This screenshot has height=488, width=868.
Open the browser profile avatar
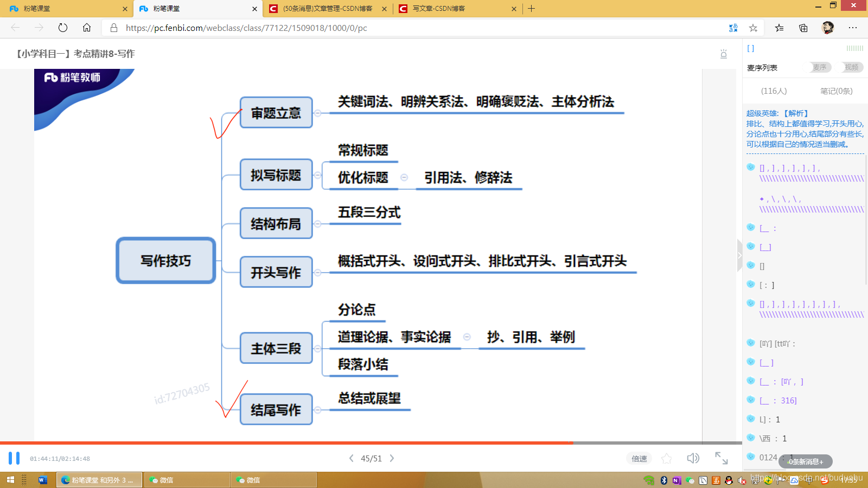828,28
